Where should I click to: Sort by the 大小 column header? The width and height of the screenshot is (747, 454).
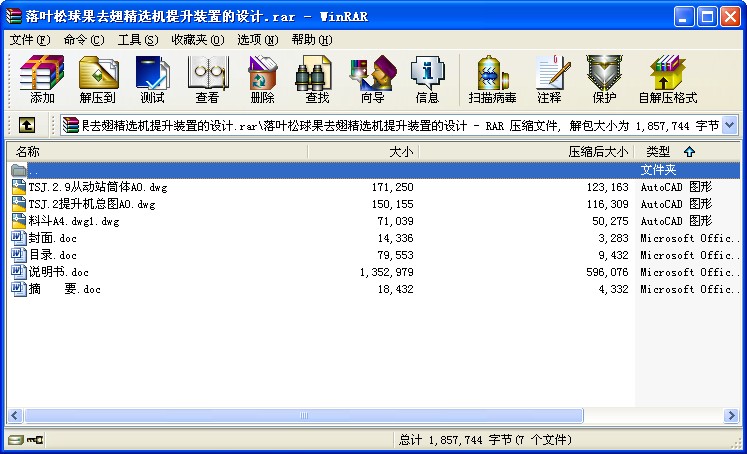coord(363,151)
